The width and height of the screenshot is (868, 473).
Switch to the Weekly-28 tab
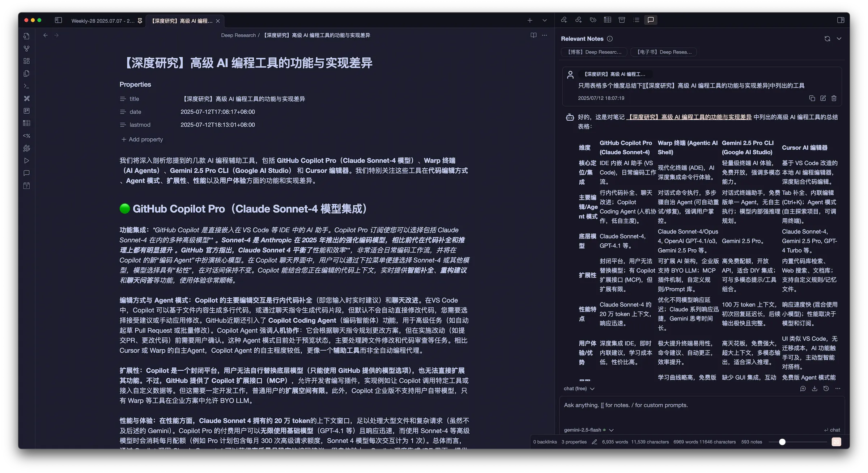point(103,21)
